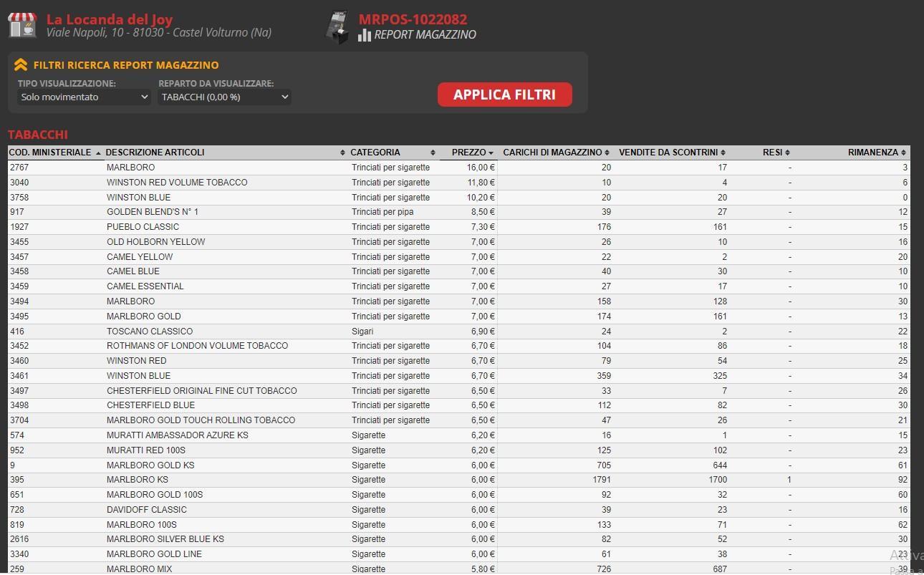Select the Davidoff Classic row
Screen dimensions: 924x575
458,510
